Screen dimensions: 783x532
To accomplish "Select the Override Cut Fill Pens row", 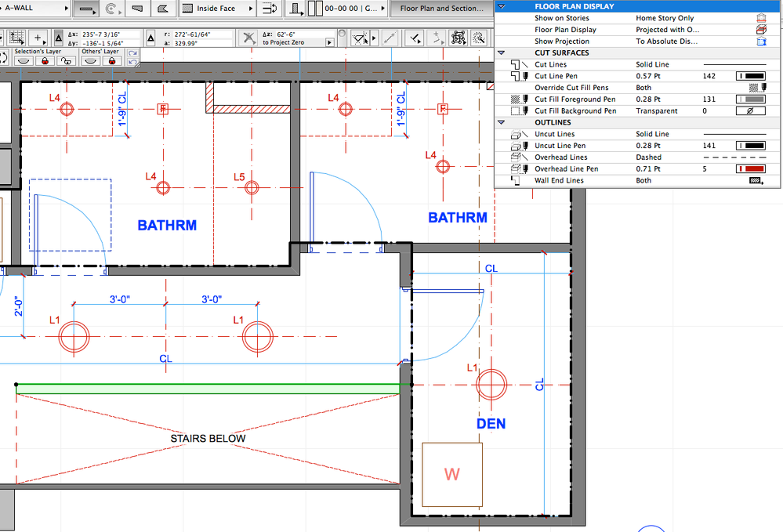I will 638,88.
